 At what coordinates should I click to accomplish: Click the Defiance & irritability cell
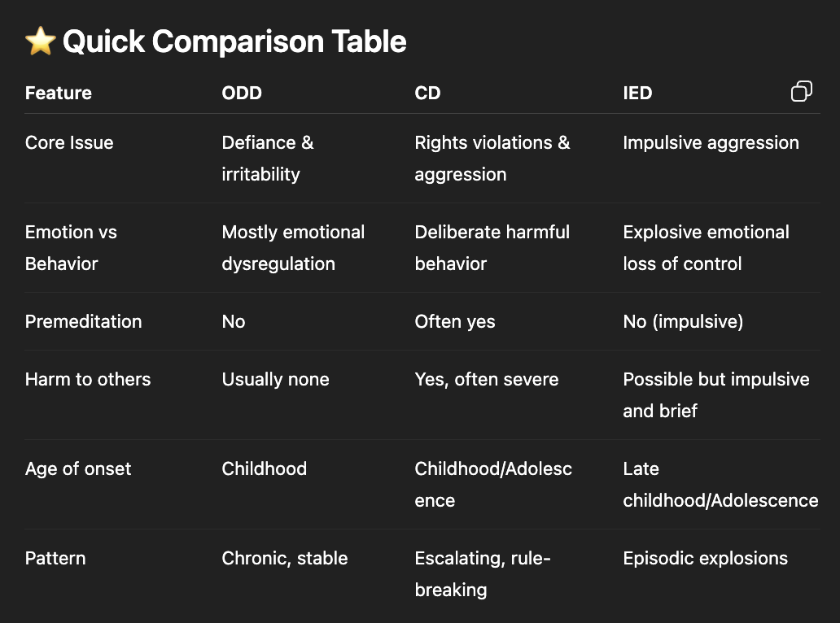[x=267, y=158]
